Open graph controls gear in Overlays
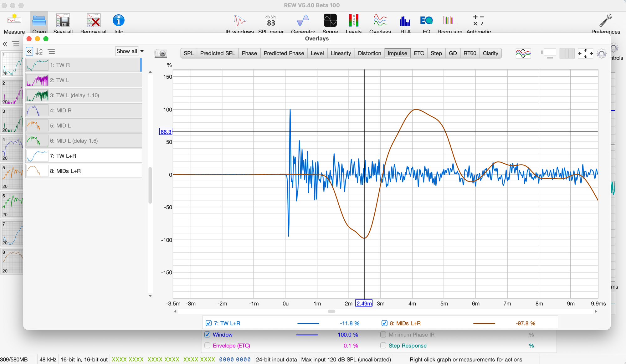 601,54
